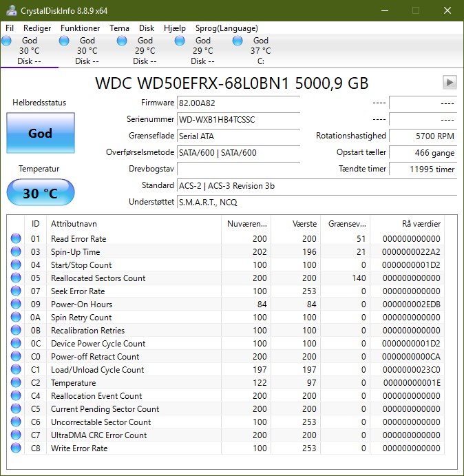This screenshot has width=464, height=476.
Task: Open the Sprog(Language) menu
Action: [x=226, y=28]
